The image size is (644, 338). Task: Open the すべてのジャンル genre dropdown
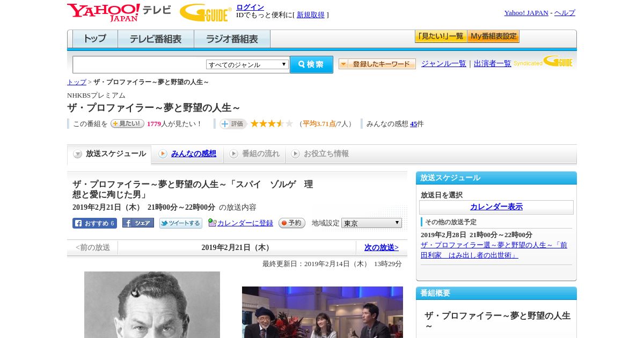(x=247, y=64)
